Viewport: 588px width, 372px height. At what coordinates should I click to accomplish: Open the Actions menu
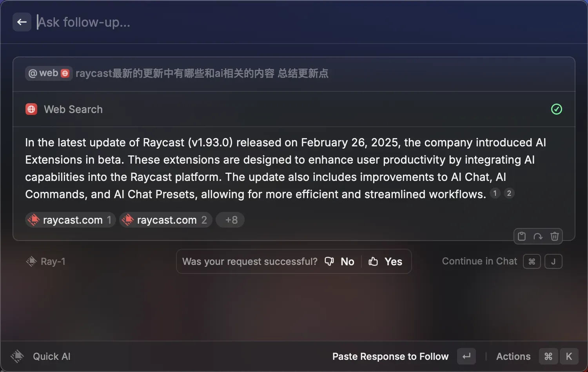(513, 356)
